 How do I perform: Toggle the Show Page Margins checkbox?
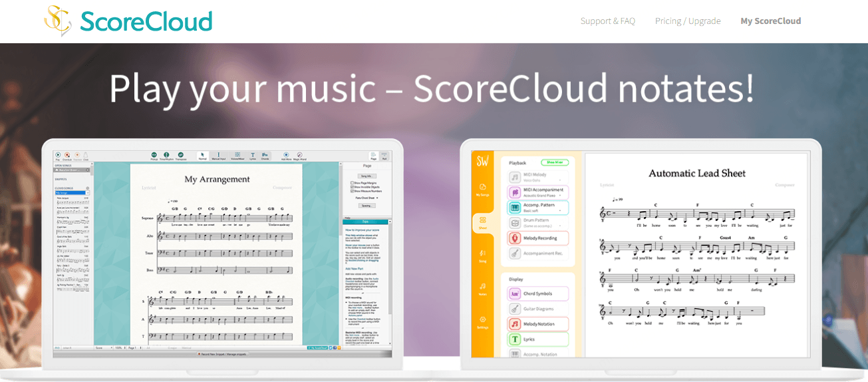click(x=352, y=182)
